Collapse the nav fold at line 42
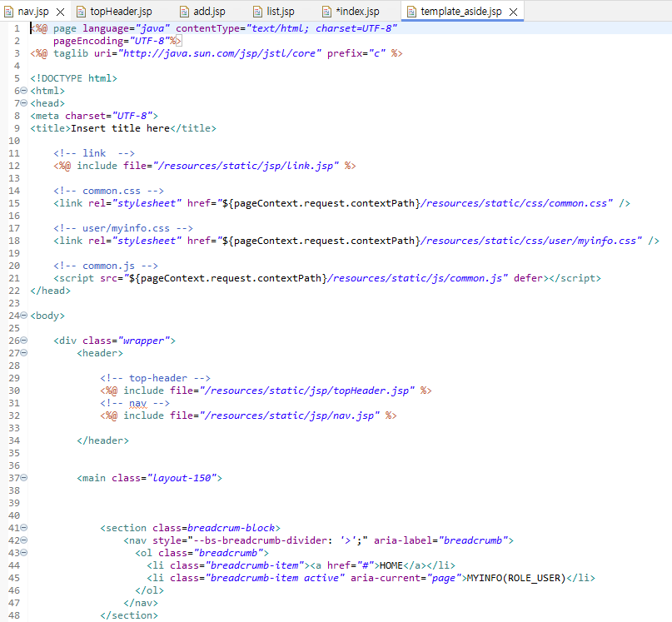This screenshot has width=672, height=622. click(x=24, y=540)
